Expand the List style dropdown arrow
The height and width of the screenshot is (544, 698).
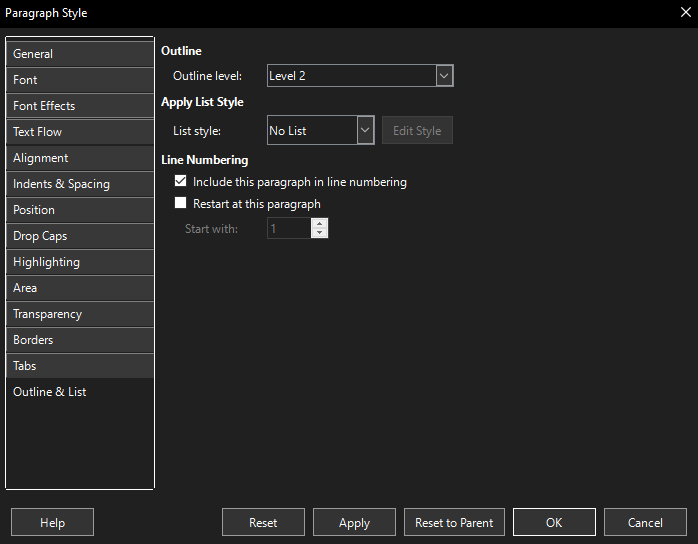365,130
